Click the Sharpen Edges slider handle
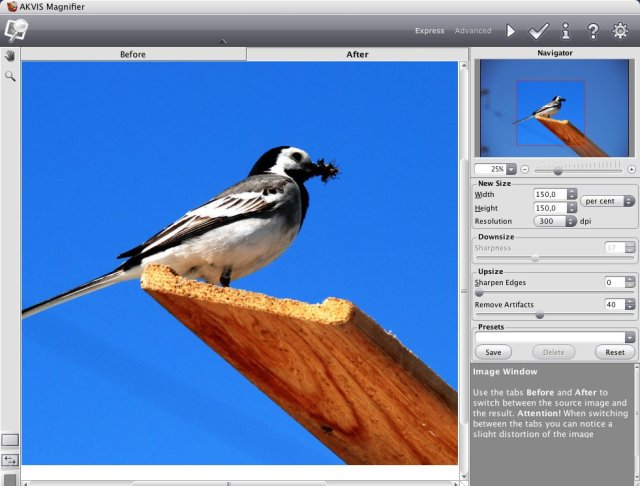 point(479,293)
